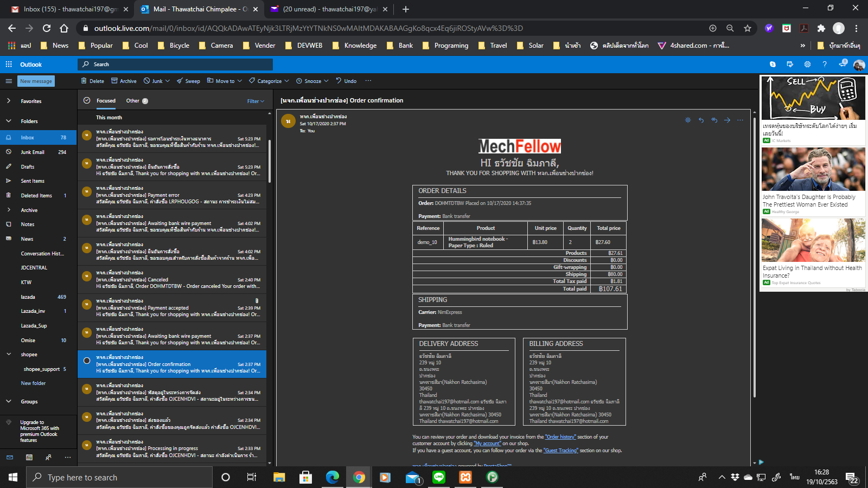The width and height of the screenshot is (868, 488).
Task: Archive the selected message
Action: point(124,81)
